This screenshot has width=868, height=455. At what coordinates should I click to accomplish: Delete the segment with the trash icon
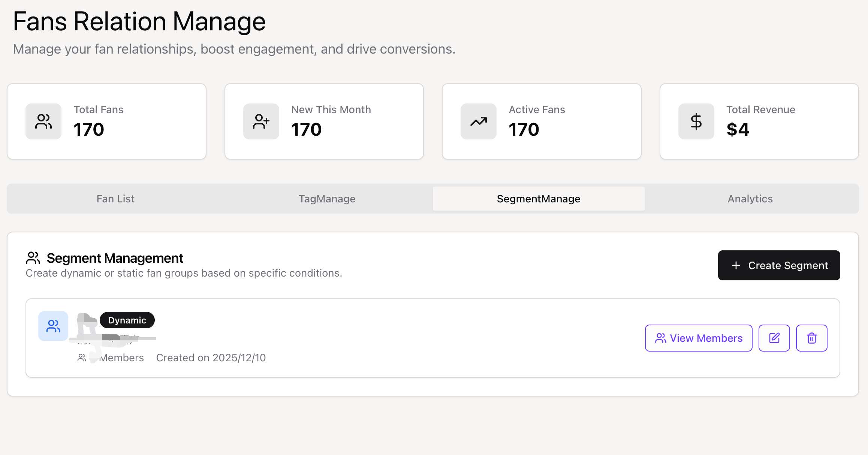pyautogui.click(x=811, y=338)
